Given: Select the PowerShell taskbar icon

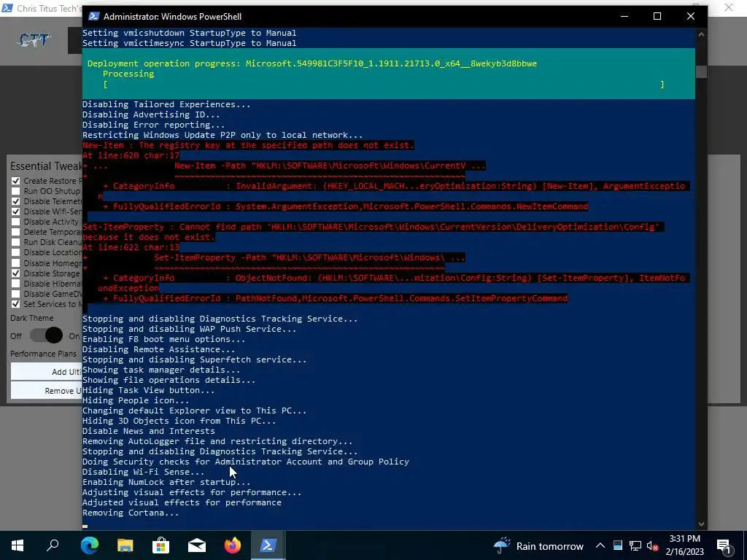Looking at the screenshot, I should pyautogui.click(x=268, y=545).
